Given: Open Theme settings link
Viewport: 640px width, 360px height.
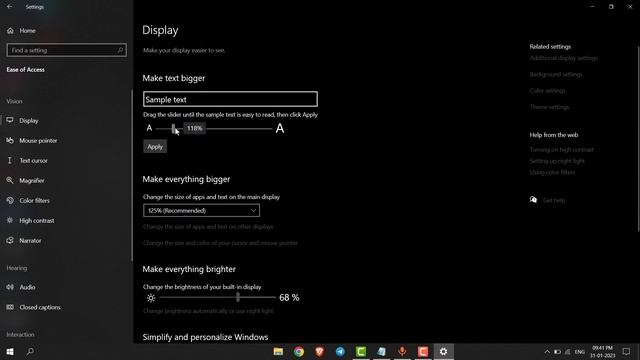Looking at the screenshot, I should (x=549, y=107).
